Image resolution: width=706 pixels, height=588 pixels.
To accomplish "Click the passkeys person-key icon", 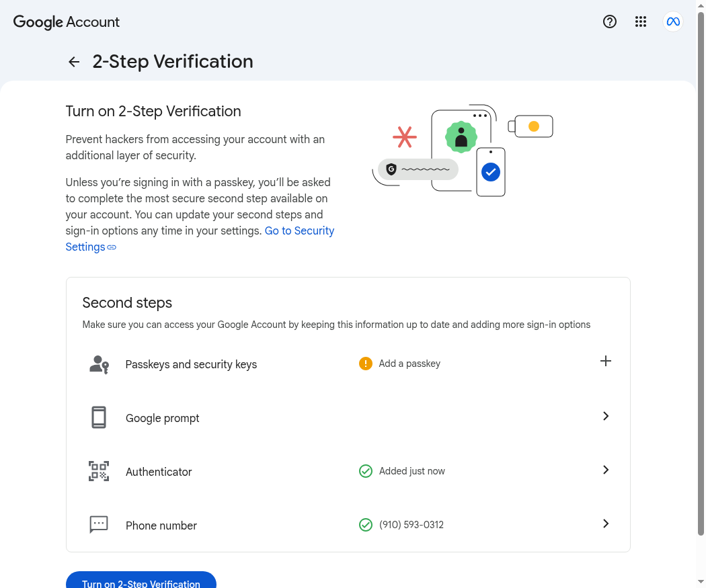I will (99, 364).
